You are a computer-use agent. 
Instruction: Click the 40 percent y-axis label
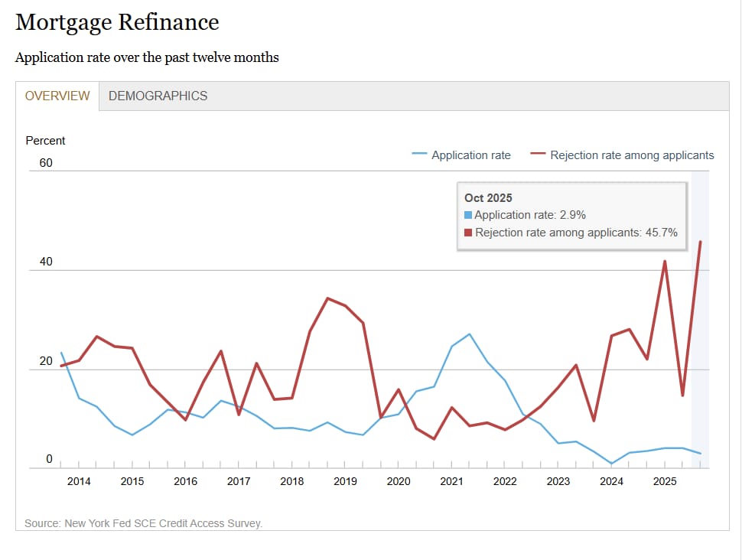click(x=46, y=262)
